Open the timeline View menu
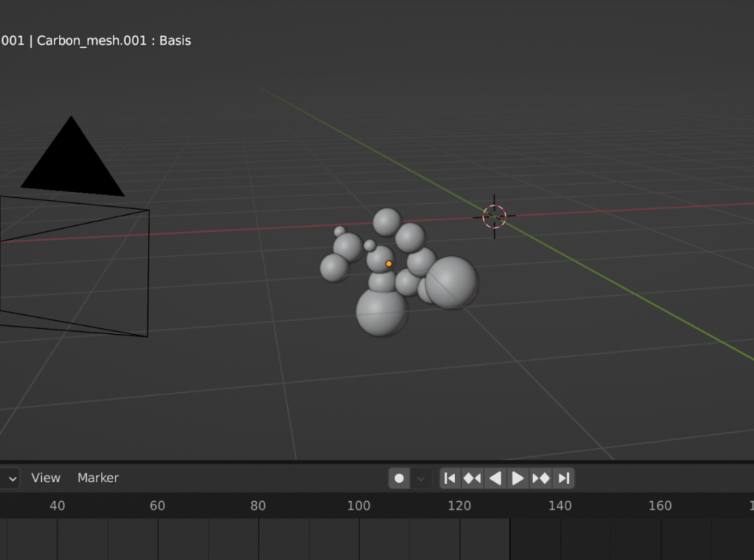 coord(46,478)
